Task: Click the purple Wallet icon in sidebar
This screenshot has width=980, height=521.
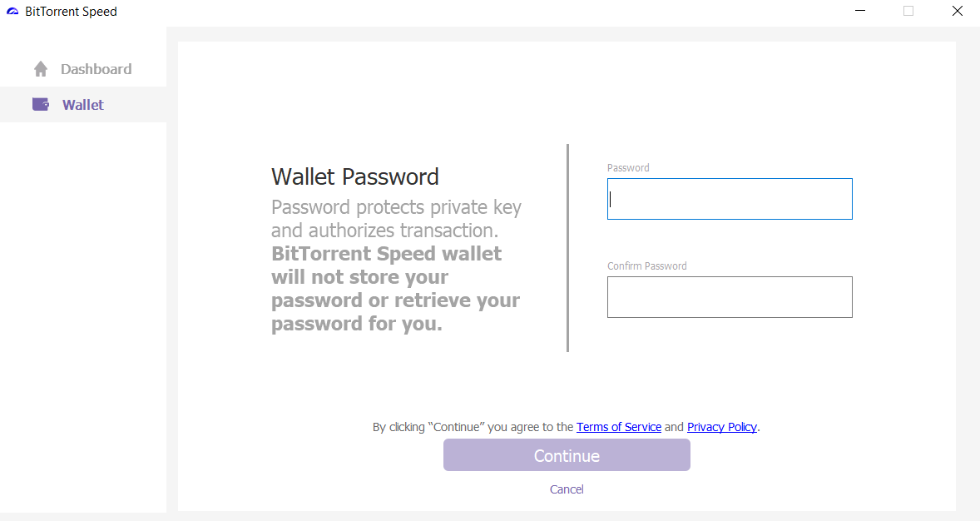Action: coord(41,105)
